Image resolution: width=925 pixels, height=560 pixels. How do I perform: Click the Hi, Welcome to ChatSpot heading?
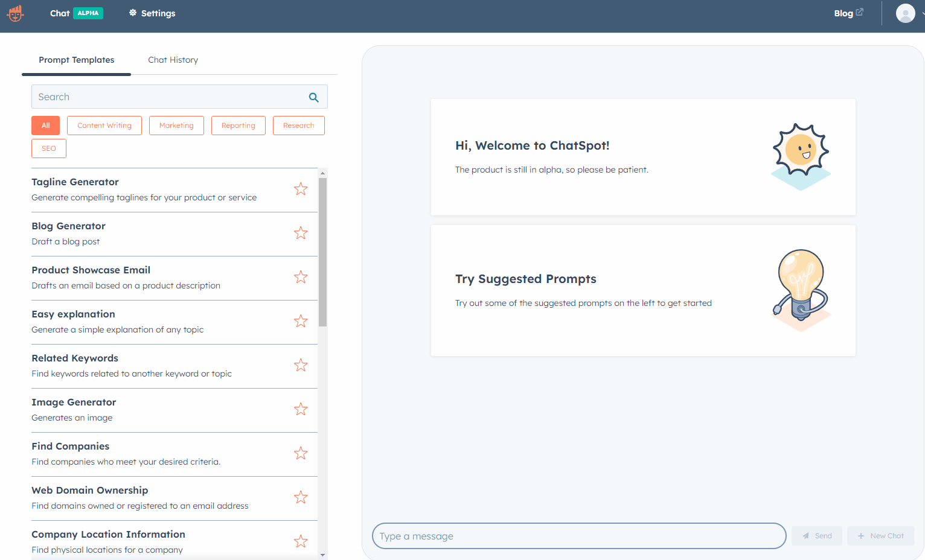pyautogui.click(x=533, y=145)
